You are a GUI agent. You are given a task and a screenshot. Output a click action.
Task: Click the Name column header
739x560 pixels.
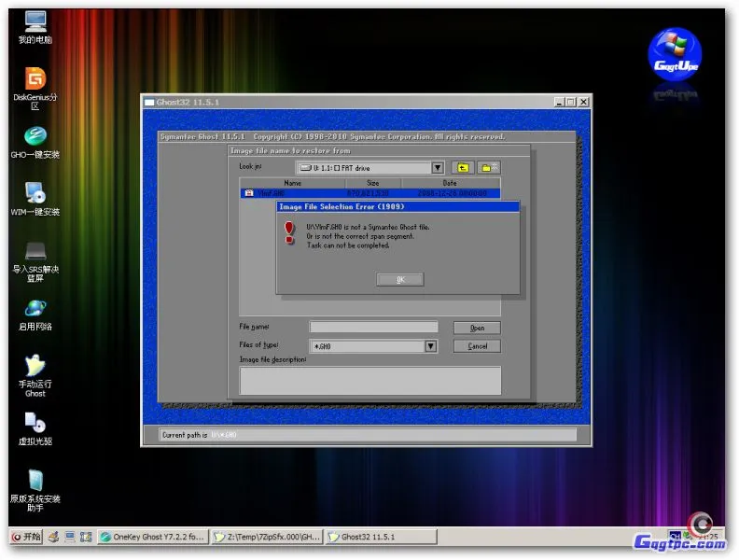(292, 183)
